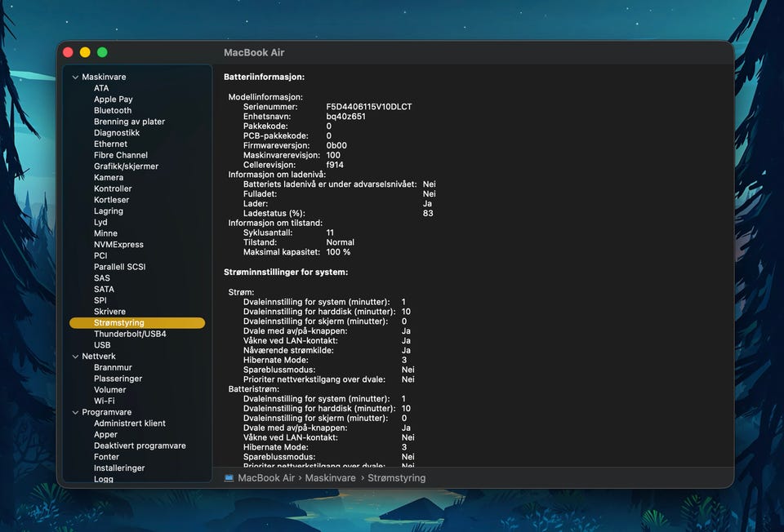Click Strømstyring in the path bar
This screenshot has width=784, height=532.
397,478
